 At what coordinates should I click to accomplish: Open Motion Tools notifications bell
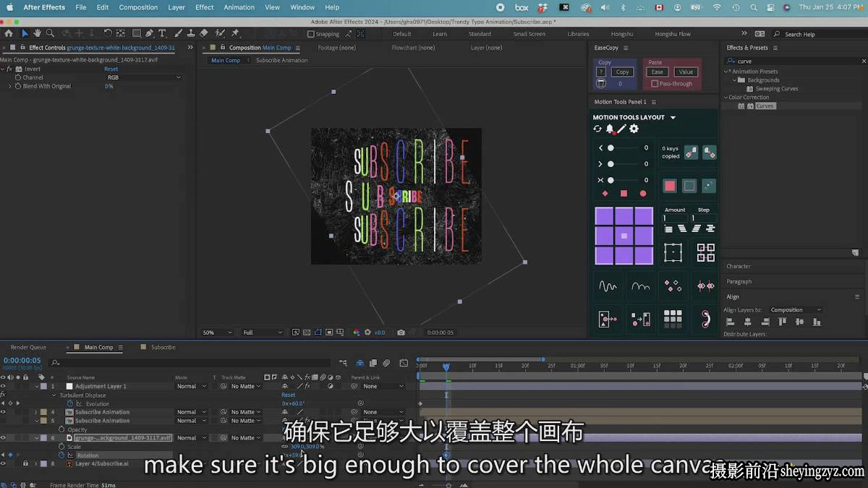tap(610, 129)
